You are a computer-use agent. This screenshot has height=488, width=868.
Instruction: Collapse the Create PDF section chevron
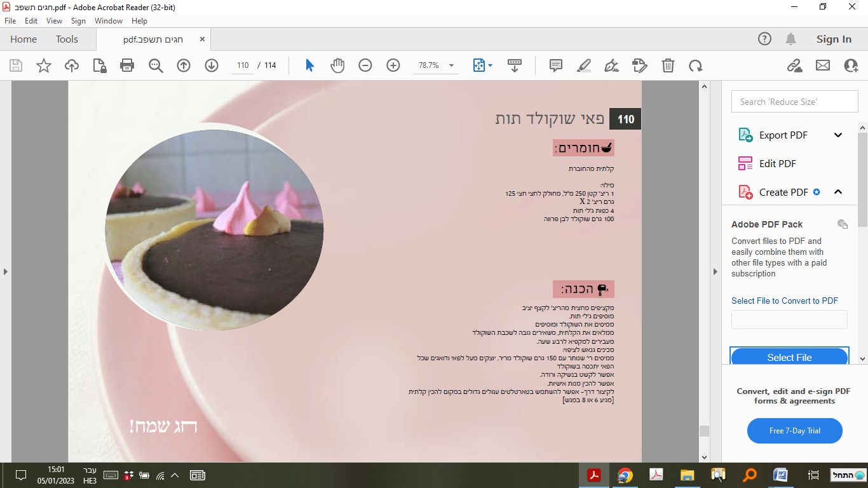pyautogui.click(x=838, y=192)
